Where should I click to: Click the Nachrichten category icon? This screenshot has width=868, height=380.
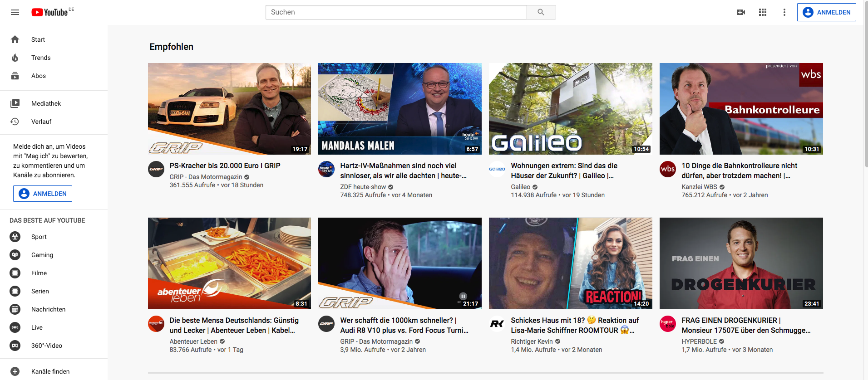click(x=15, y=309)
